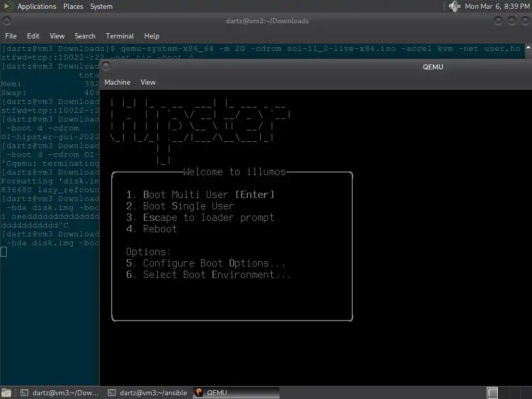Click the 'OI-hipster-gui-2022' line in the terminal
This screenshot has width=532, height=399.
pyautogui.click(x=50, y=137)
